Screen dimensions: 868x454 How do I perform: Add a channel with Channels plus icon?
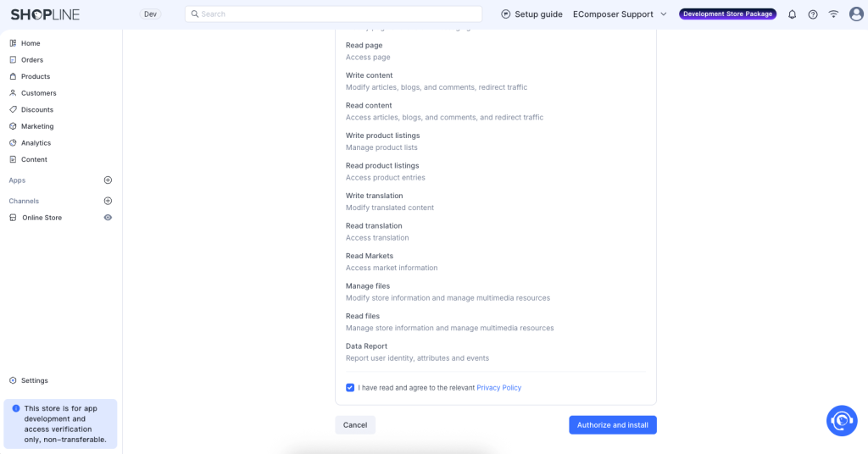[108, 201]
